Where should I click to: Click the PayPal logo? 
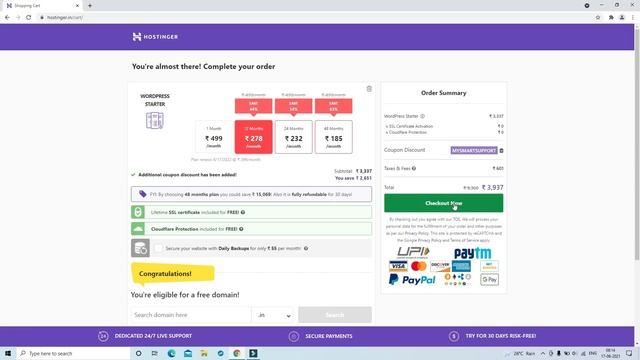(x=412, y=280)
